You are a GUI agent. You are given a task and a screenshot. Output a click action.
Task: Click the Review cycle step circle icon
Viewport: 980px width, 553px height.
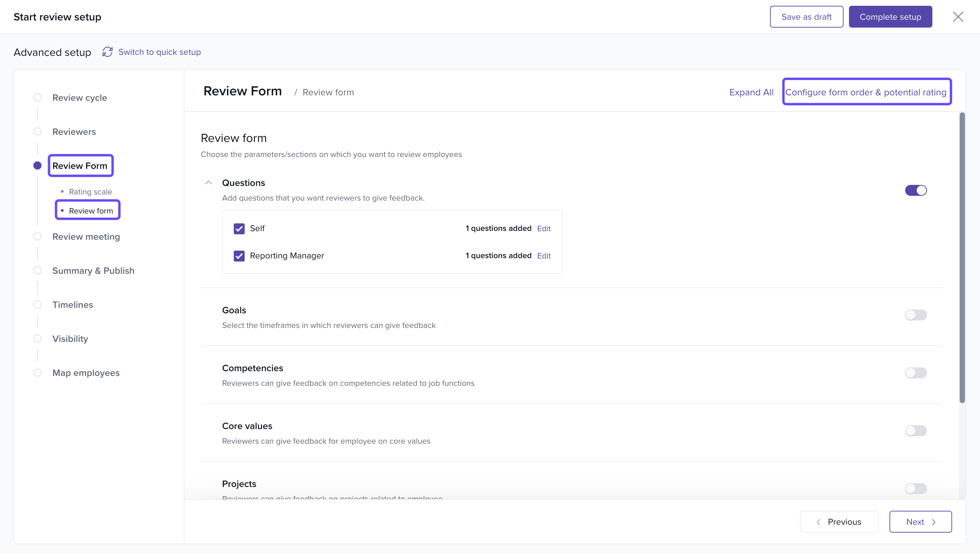[x=37, y=97]
